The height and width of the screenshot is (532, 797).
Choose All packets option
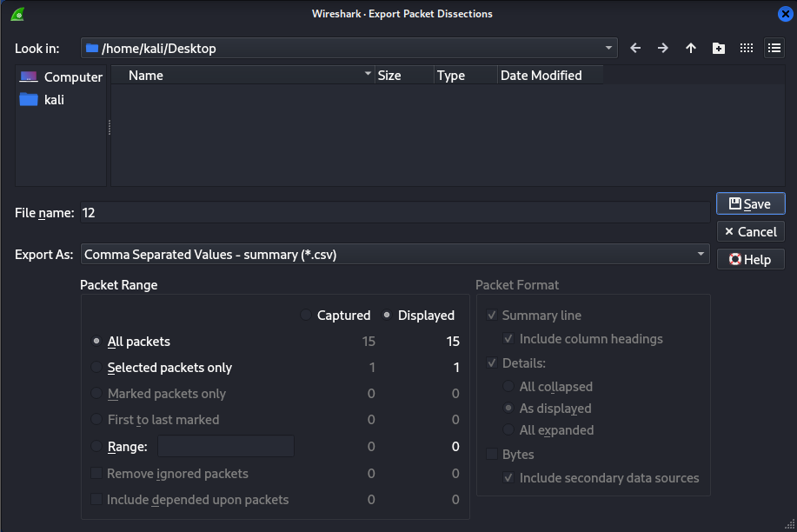[x=96, y=342]
